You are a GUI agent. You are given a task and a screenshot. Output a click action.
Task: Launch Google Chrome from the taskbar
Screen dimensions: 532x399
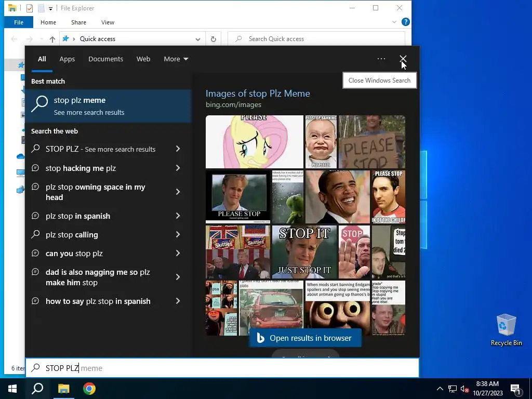pyautogui.click(x=89, y=389)
